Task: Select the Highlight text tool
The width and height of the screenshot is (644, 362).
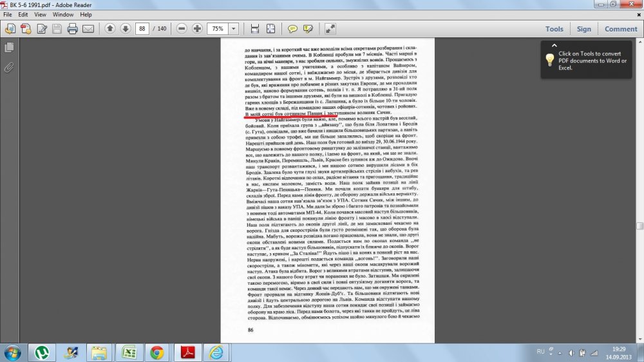Action: 308,29
